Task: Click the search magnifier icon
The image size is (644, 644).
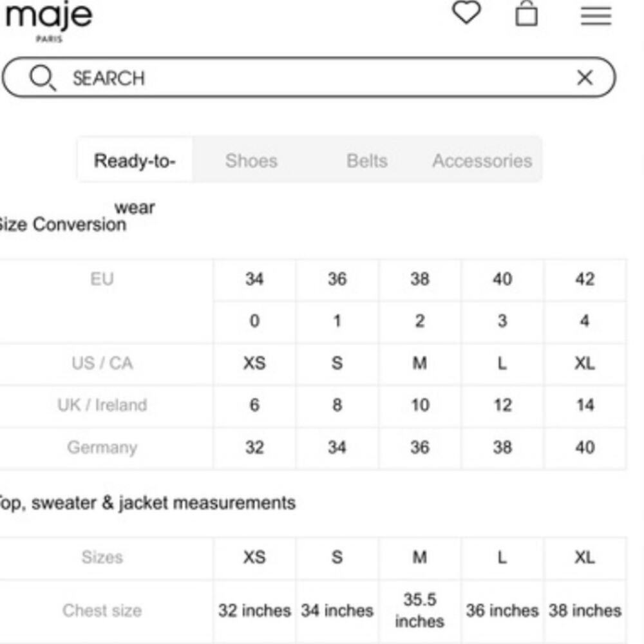Action: [43, 78]
